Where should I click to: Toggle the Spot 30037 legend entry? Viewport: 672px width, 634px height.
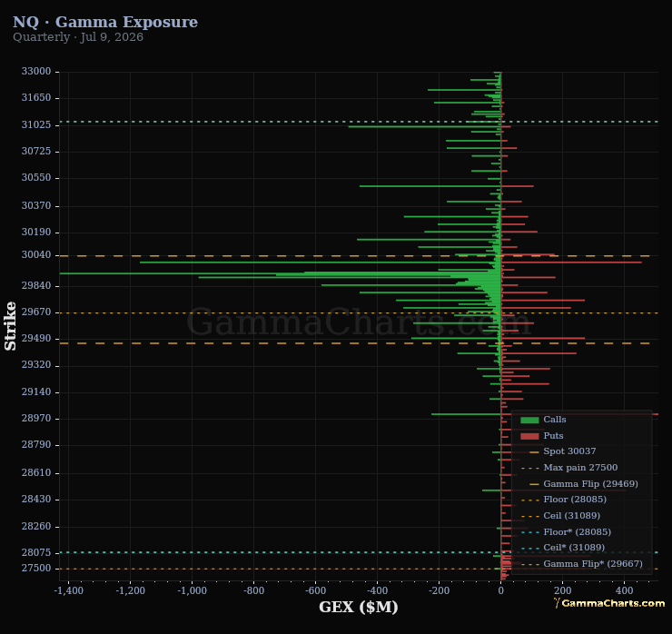562,451
